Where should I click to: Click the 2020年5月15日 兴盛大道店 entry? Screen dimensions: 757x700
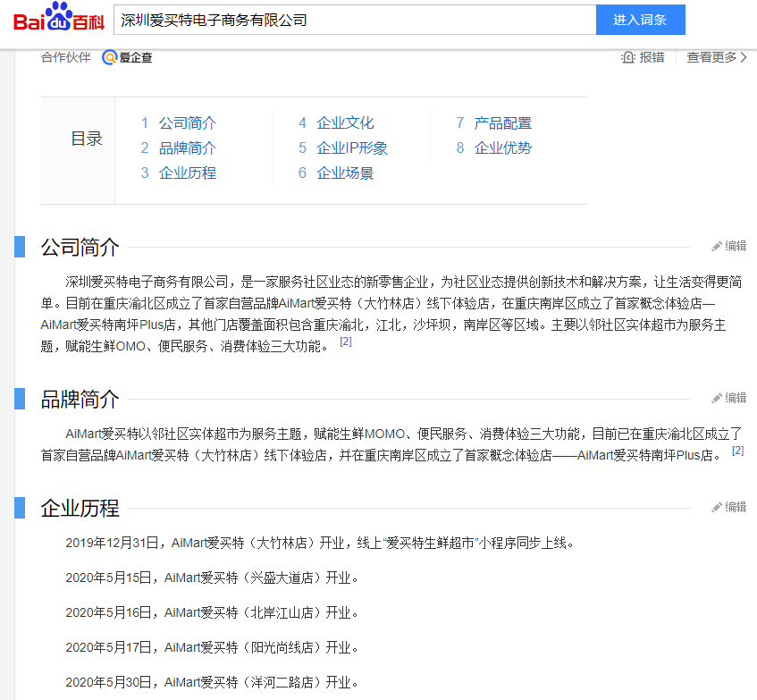(212, 578)
